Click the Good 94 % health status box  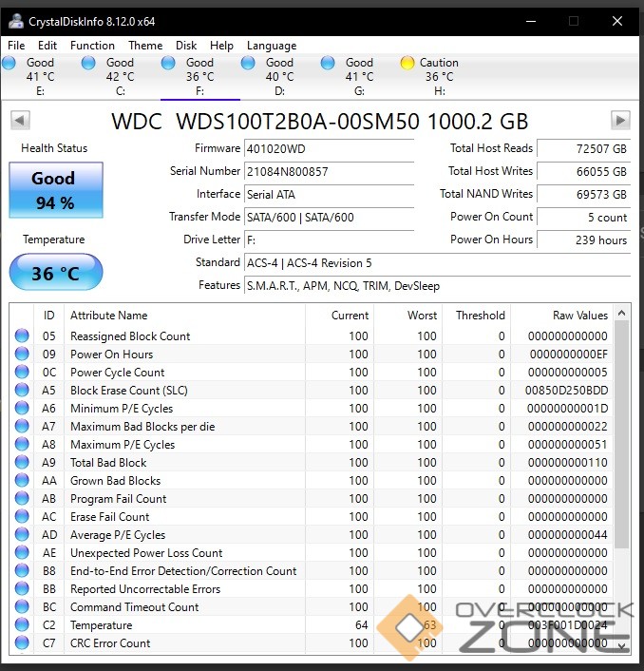click(56, 190)
